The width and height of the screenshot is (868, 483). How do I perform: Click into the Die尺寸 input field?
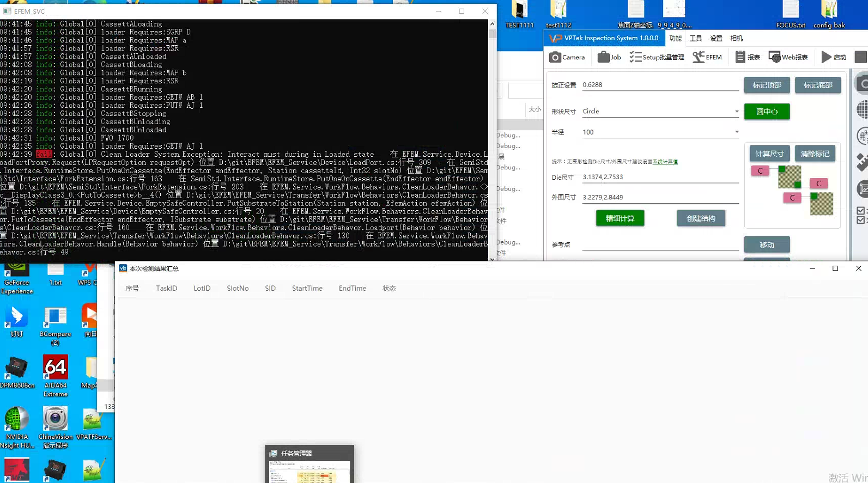(659, 177)
